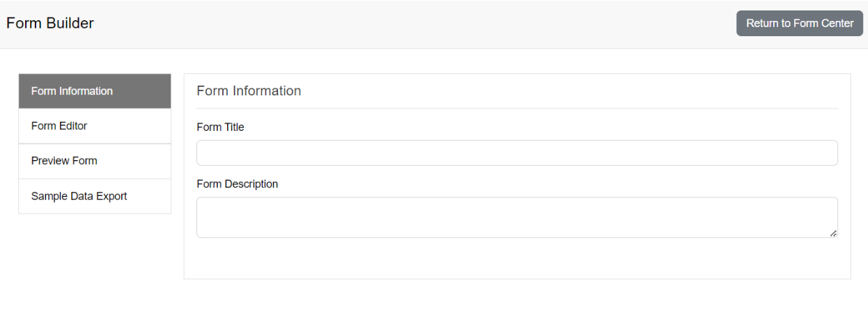Click the highlighted Form Information menu item

95,91
